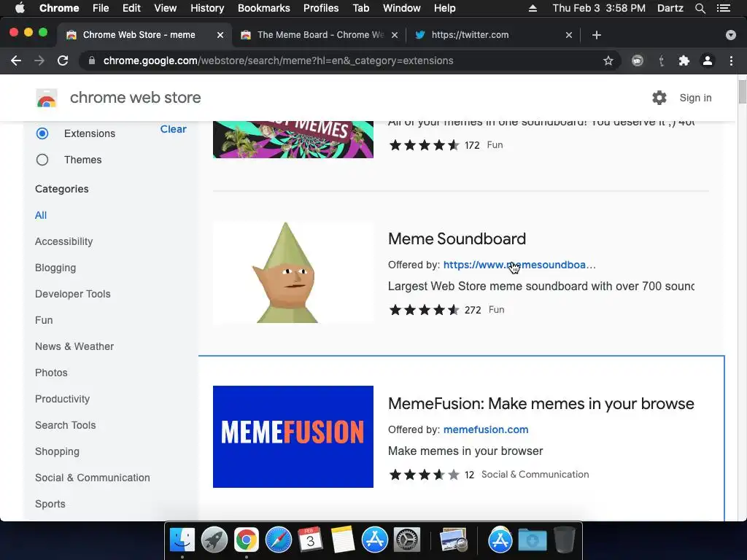Select the Extensions radio button
The height and width of the screenshot is (560, 747).
pos(42,133)
